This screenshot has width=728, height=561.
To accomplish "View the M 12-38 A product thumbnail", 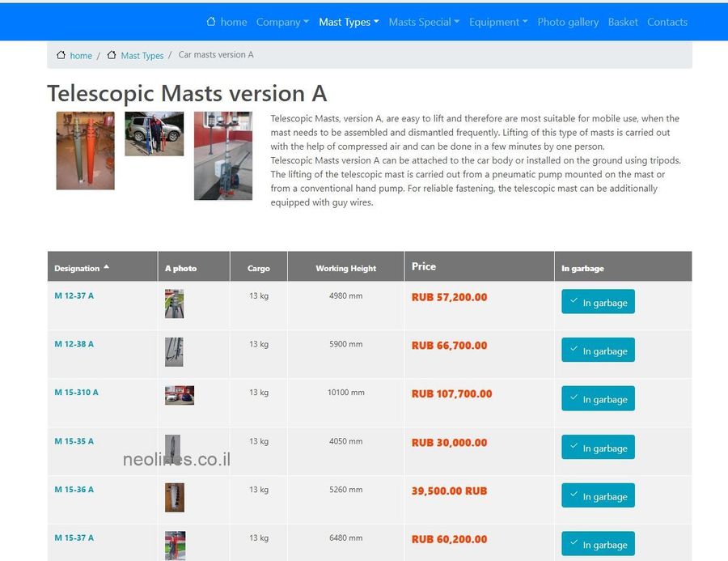I will (x=174, y=352).
